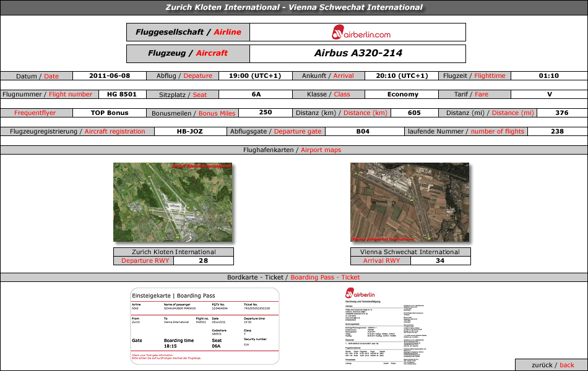This screenshot has width=588, height=371.
Task: Click the Fluggesellschaft / Airline label
Action: (188, 32)
